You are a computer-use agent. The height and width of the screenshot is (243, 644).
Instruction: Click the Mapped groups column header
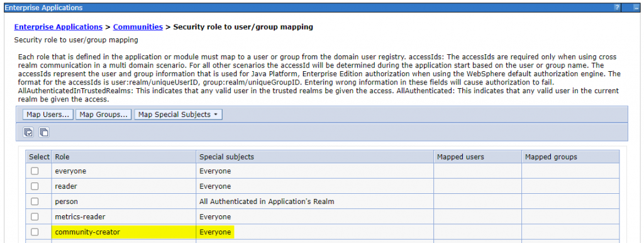(x=570, y=157)
